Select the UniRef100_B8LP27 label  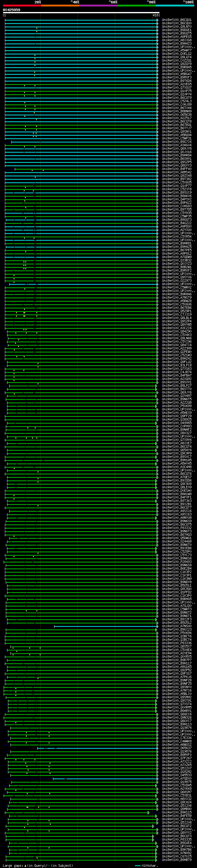[176, 386]
